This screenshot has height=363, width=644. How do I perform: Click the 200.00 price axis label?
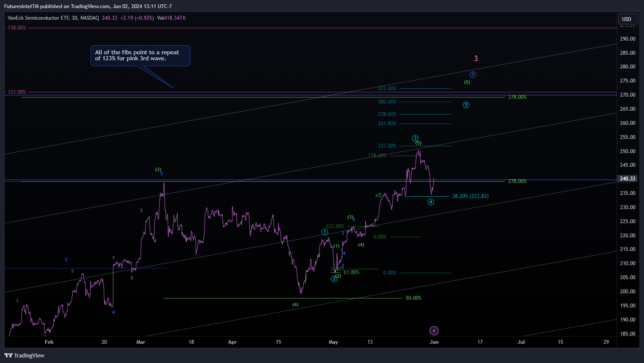[627, 292]
